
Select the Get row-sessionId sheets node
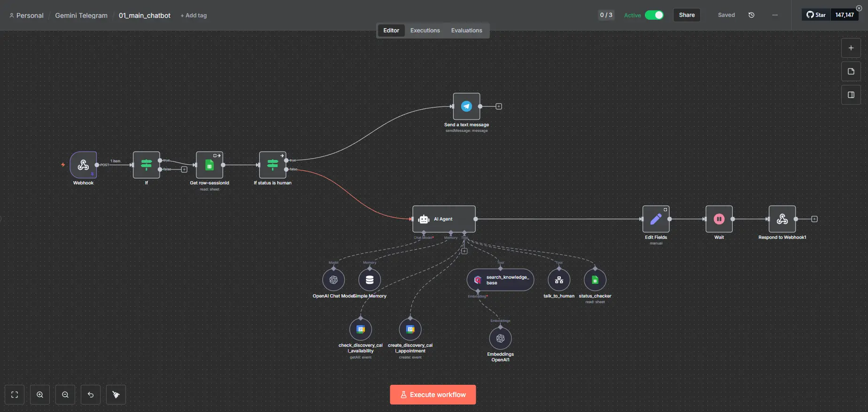209,165
